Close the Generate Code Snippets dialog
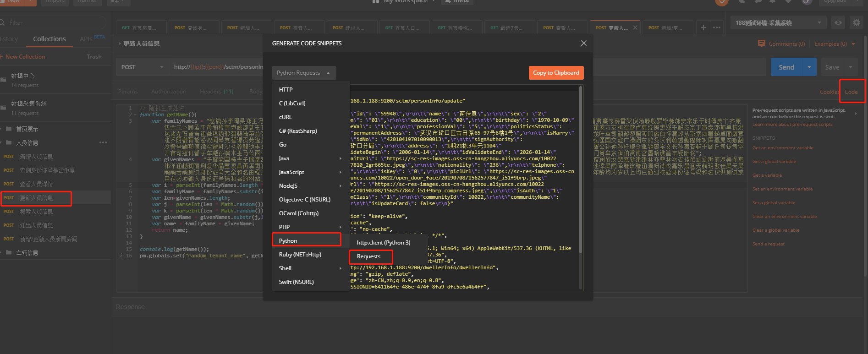 (x=583, y=43)
